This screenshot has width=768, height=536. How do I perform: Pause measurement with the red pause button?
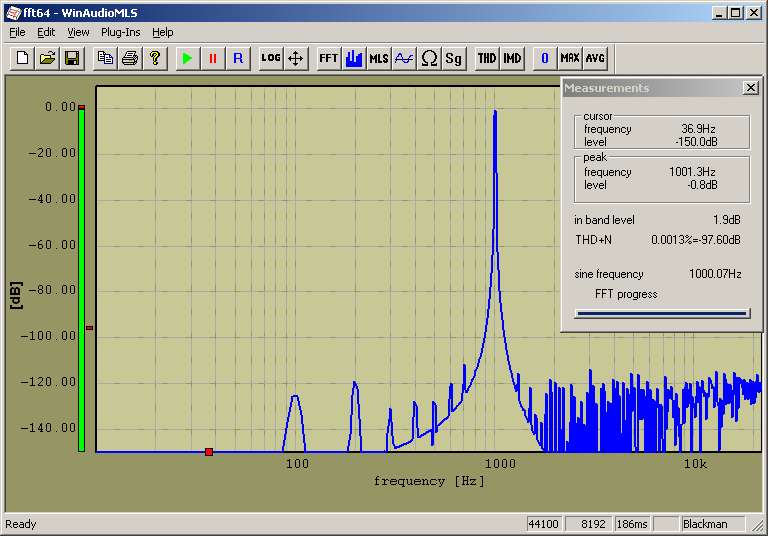(x=212, y=58)
